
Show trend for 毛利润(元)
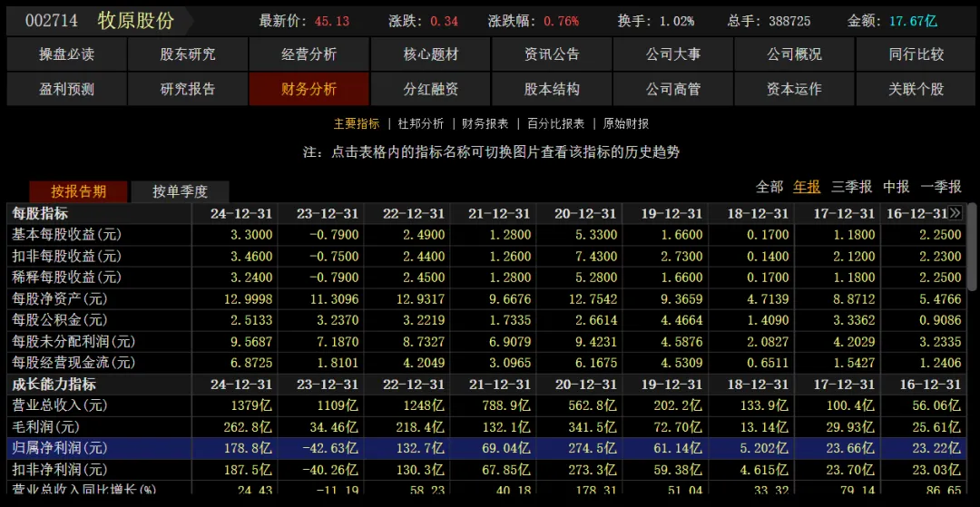pos(46,427)
